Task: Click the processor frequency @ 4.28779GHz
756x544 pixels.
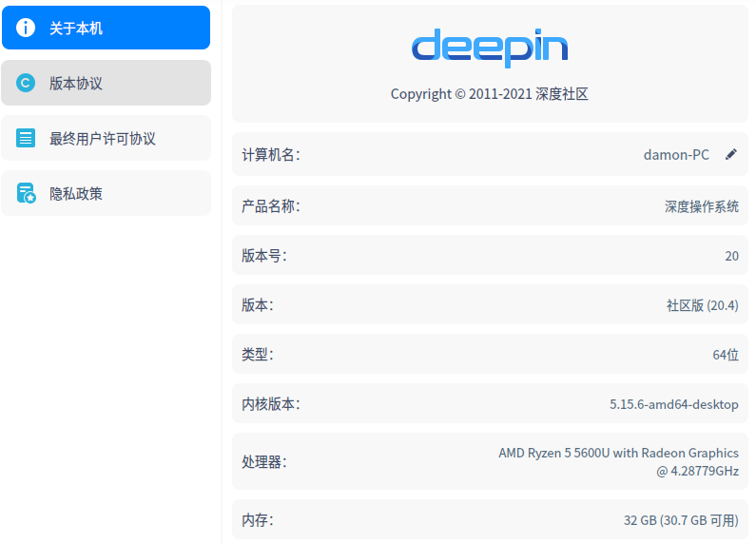Action: point(697,471)
